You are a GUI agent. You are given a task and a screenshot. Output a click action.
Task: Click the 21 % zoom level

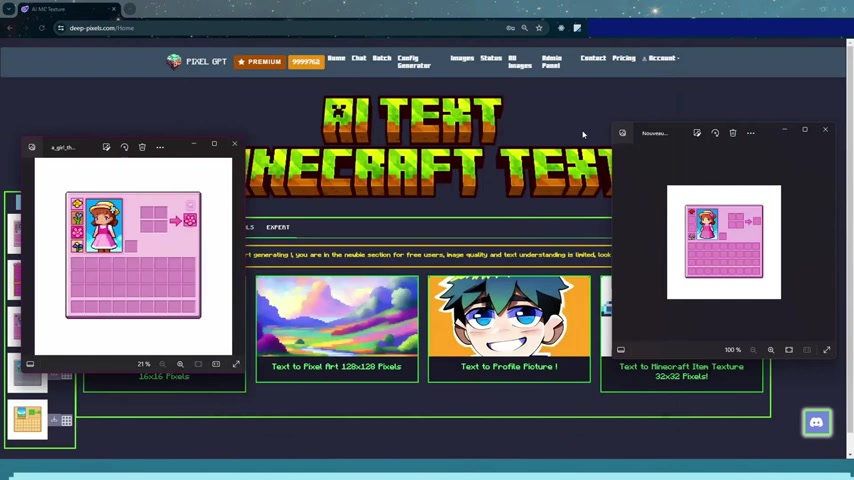144,364
